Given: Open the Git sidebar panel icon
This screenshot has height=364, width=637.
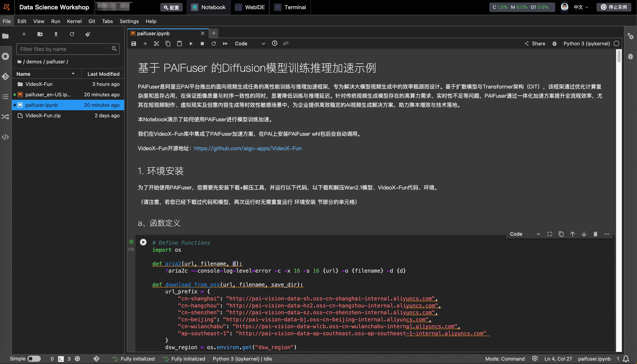Looking at the screenshot, I should point(6,76).
